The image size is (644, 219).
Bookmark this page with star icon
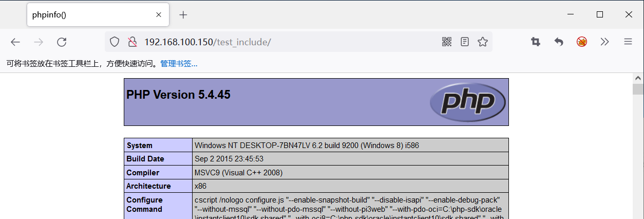click(483, 42)
